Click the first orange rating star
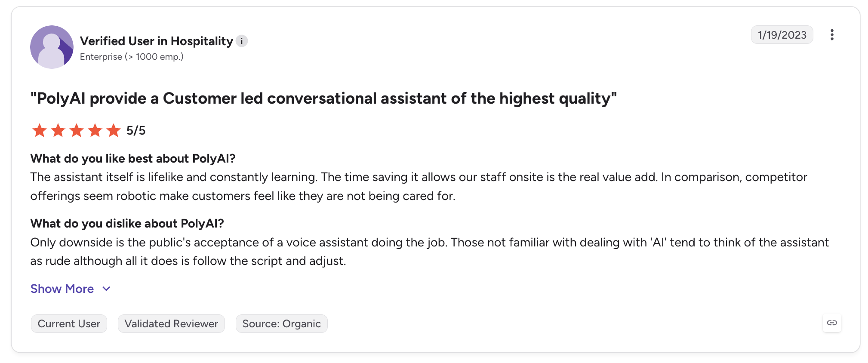 pyautogui.click(x=40, y=130)
